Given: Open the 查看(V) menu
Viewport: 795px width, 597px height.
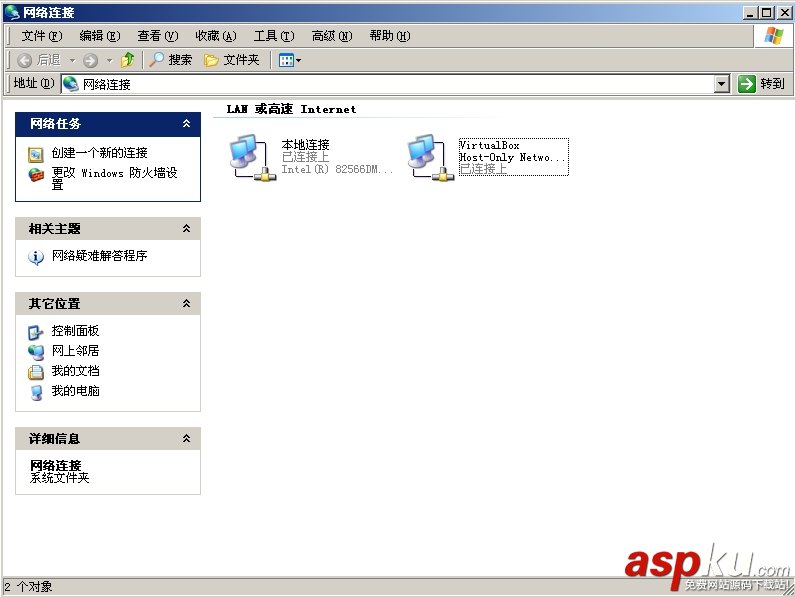Looking at the screenshot, I should pyautogui.click(x=158, y=36).
